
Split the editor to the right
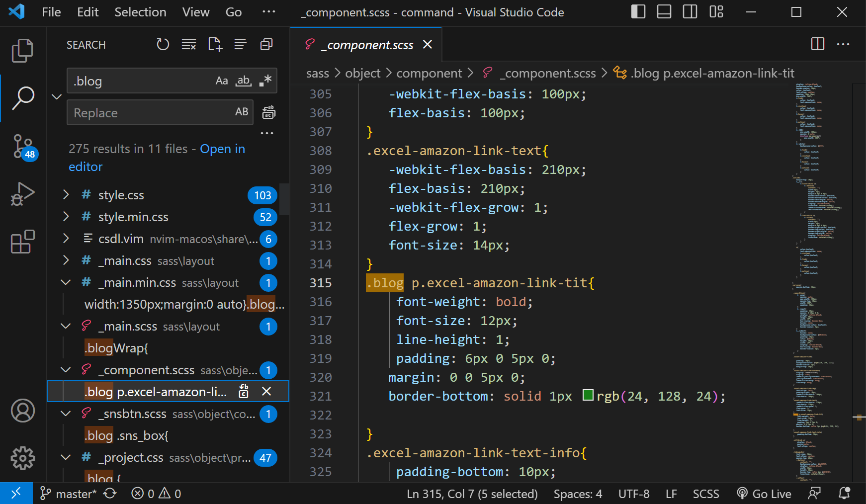point(817,44)
